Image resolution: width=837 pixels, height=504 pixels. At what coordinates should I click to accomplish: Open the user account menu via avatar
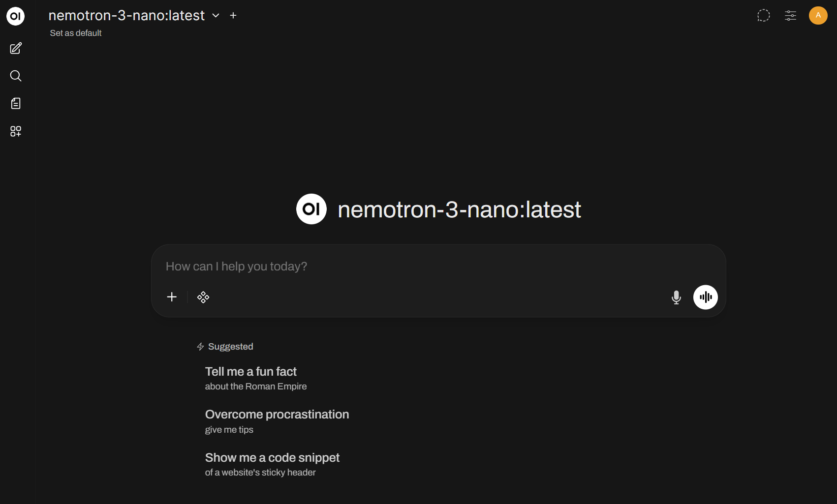(817, 15)
